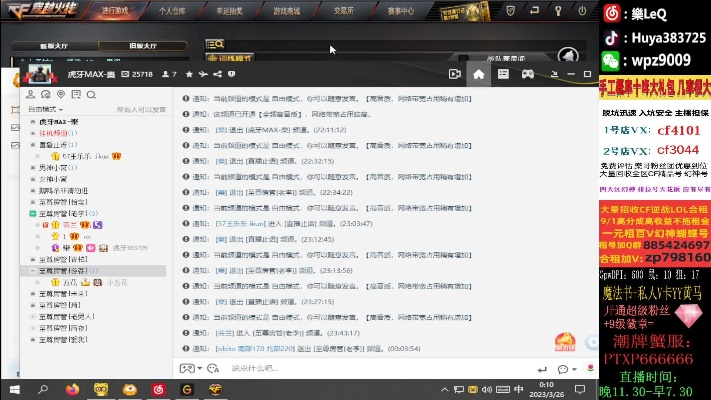Go to the home icon in the header

(479, 74)
